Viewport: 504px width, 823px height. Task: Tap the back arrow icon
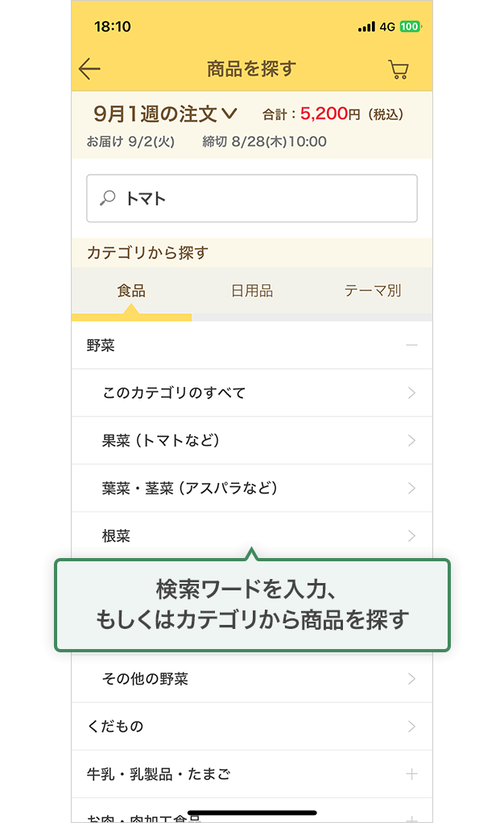(x=89, y=68)
